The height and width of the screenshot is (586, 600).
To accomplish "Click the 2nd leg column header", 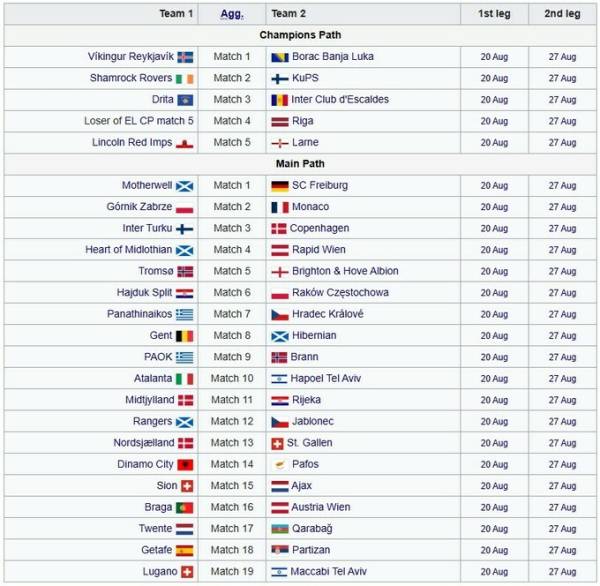I will pyautogui.click(x=562, y=14).
